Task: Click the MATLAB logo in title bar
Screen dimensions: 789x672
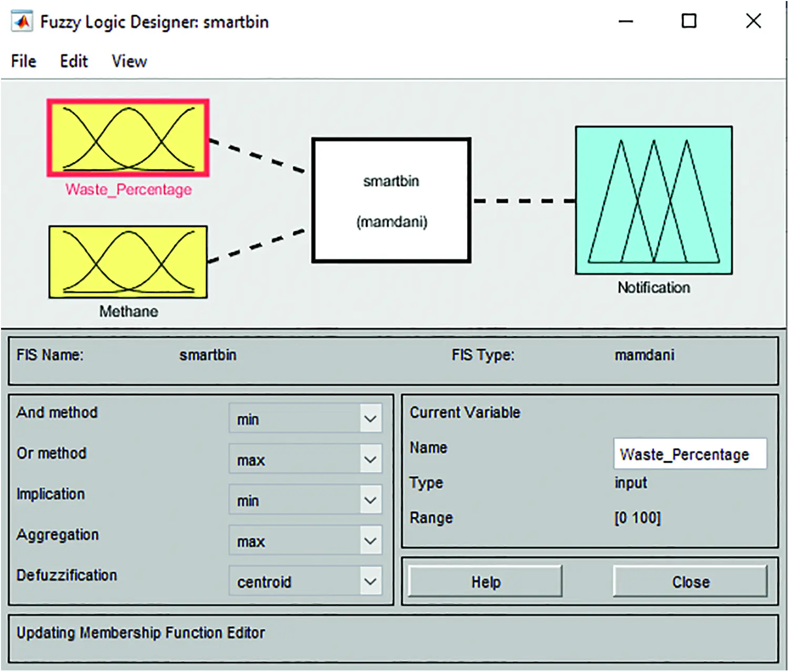Action: tap(22, 22)
